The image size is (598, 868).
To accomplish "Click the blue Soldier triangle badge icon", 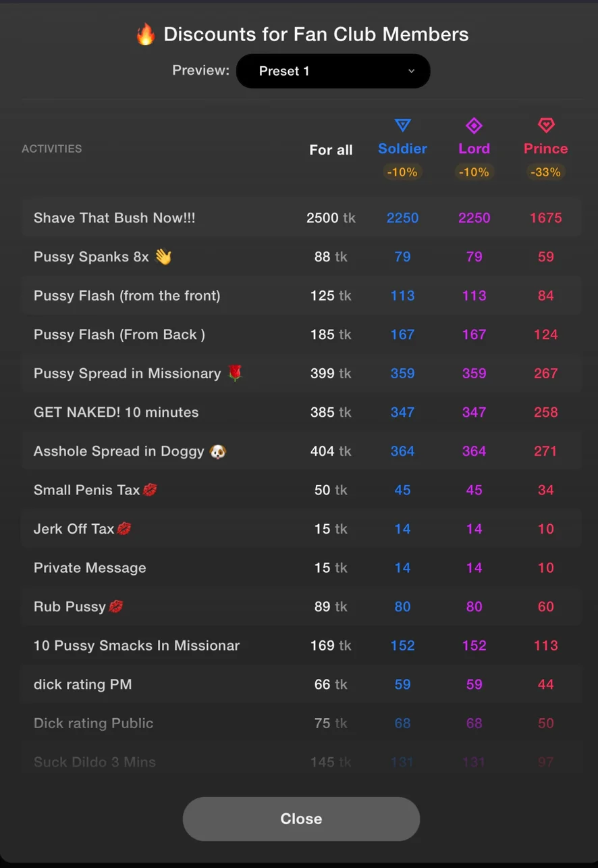I will [402, 126].
